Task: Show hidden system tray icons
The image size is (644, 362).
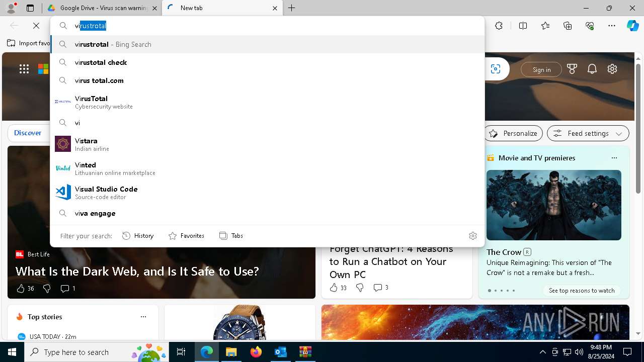Action: tap(542, 352)
